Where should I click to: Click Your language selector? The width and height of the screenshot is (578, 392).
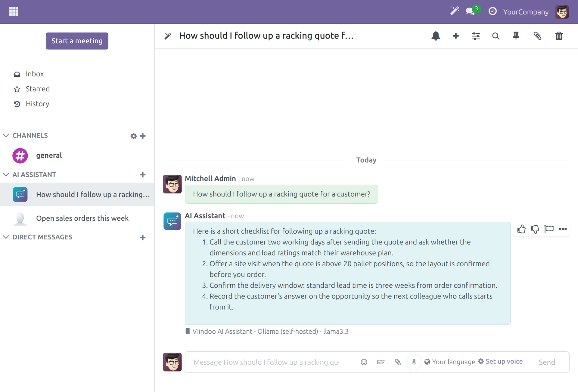coord(449,362)
